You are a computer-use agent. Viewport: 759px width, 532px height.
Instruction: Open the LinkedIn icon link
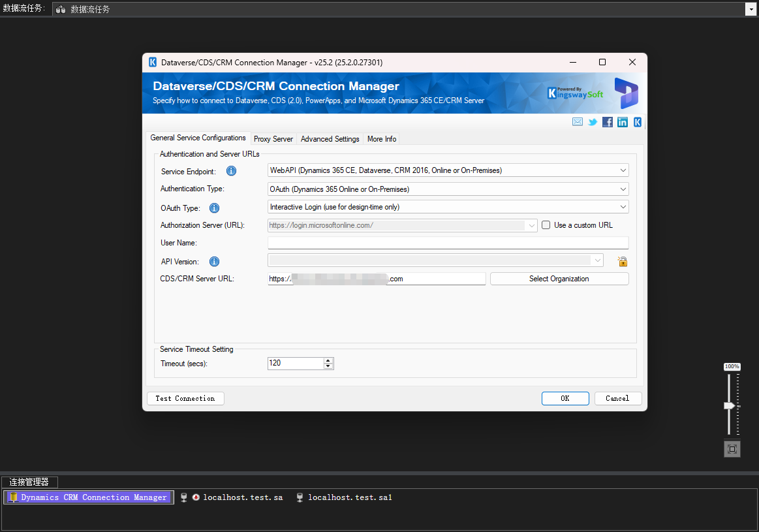coord(623,122)
